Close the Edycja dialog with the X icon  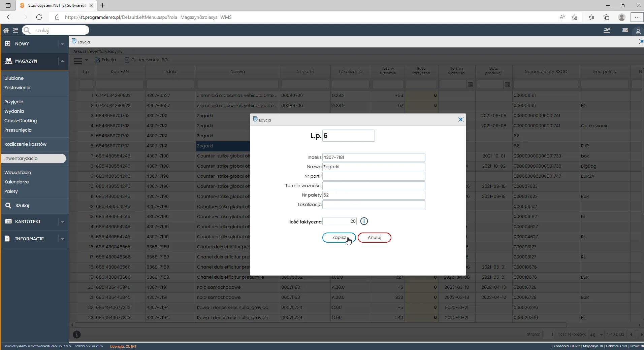[460, 119]
